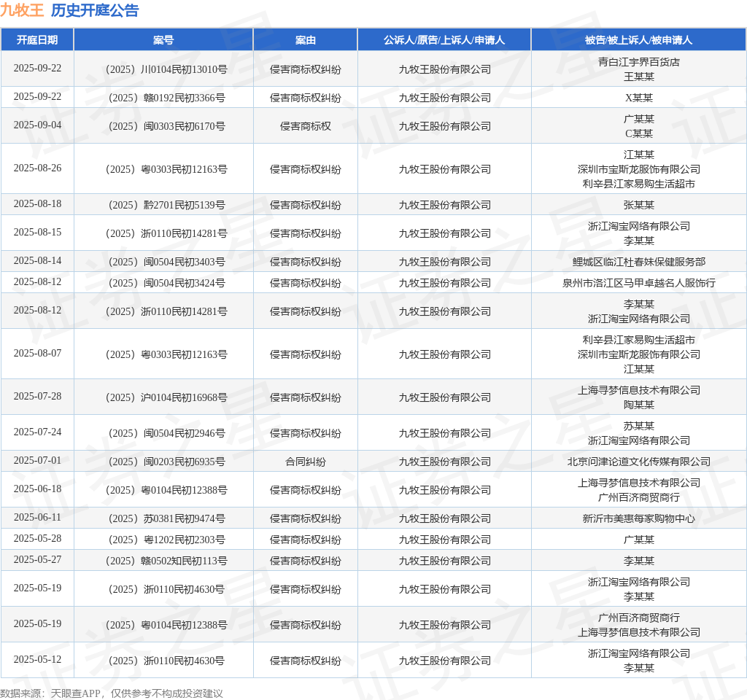747x700 pixels.
Task: Click case number (2025)闽0504民初3403号
Action: [166, 262]
